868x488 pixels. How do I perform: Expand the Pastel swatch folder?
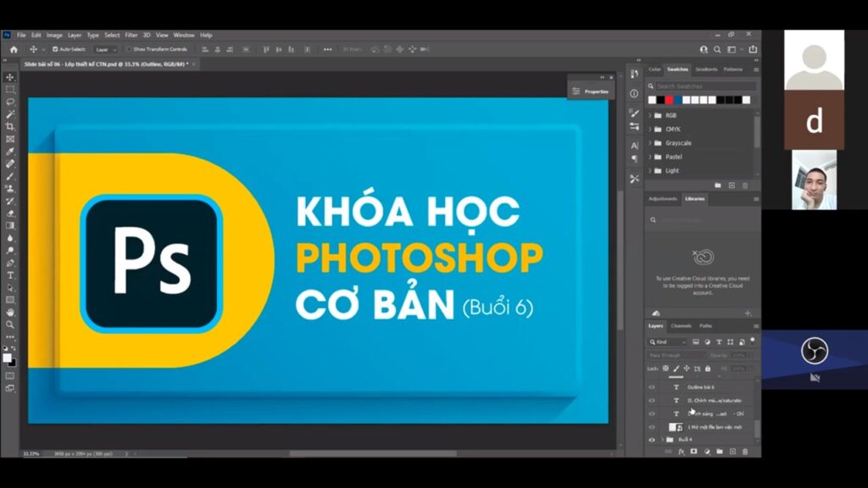pyautogui.click(x=650, y=157)
